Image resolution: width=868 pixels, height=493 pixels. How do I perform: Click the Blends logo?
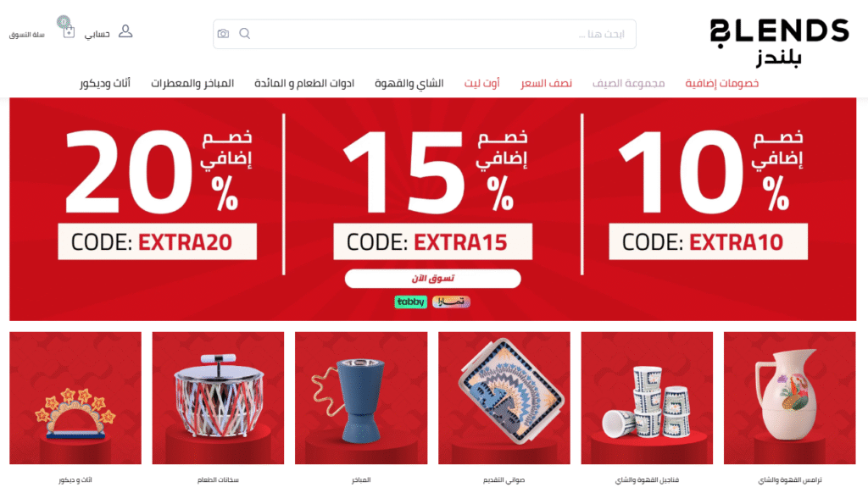(780, 42)
